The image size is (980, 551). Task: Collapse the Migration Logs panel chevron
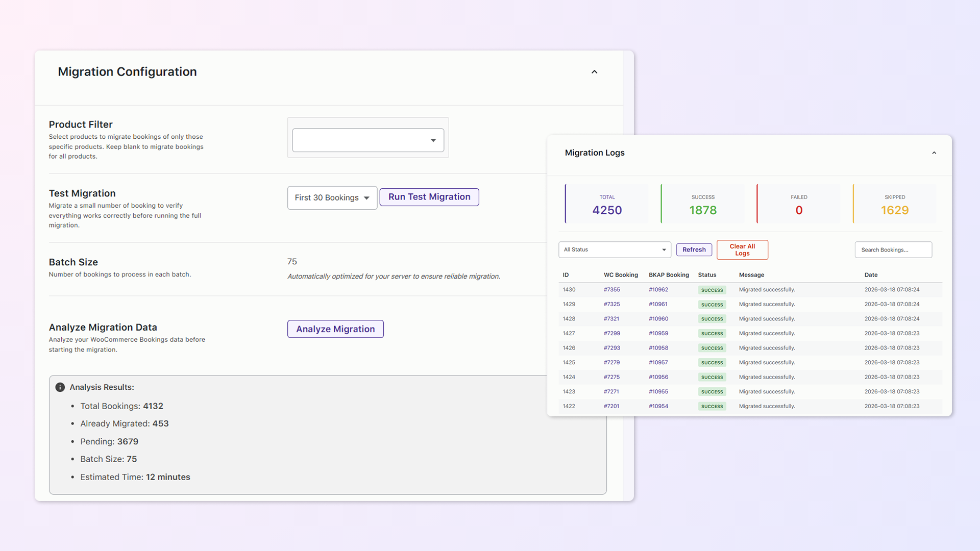click(934, 153)
